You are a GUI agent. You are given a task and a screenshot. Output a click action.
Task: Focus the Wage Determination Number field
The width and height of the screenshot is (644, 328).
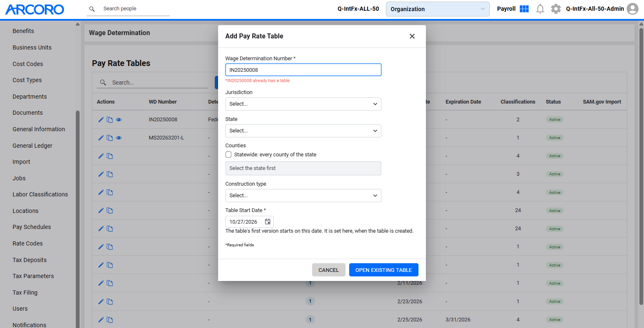tap(303, 70)
